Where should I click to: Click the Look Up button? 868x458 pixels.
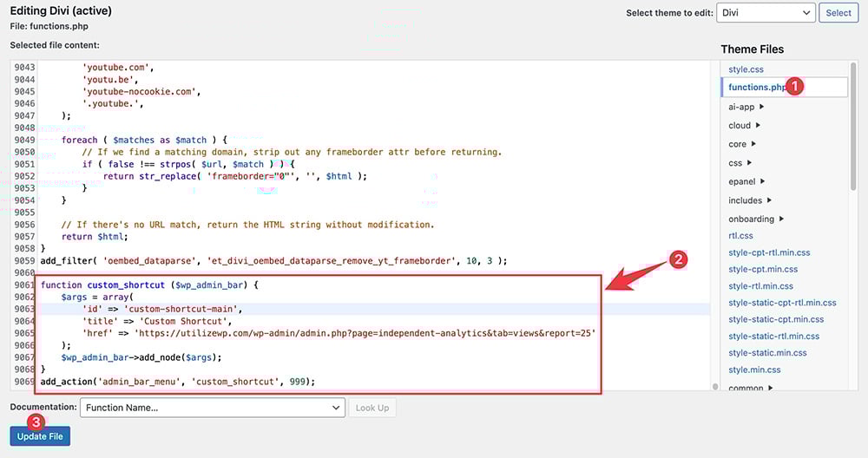pyautogui.click(x=372, y=408)
